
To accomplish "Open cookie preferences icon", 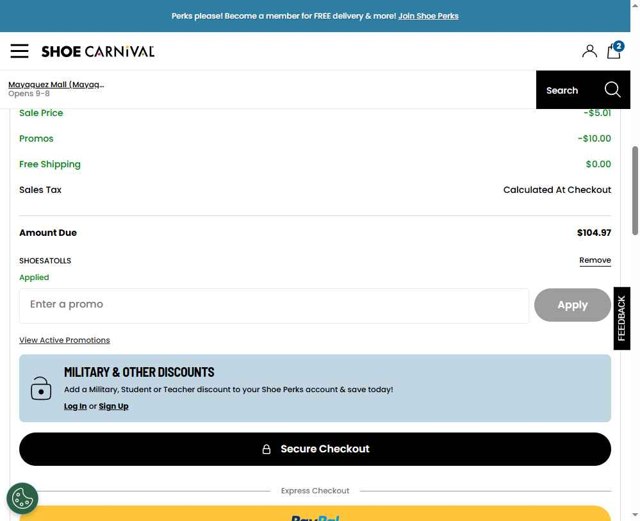I will 22,499.
